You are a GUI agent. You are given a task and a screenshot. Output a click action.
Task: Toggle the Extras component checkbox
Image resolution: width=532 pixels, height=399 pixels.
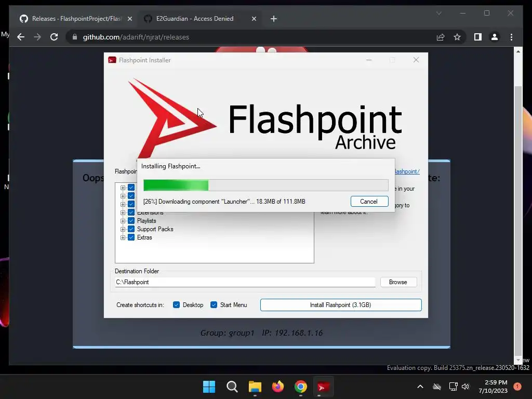pyautogui.click(x=131, y=237)
